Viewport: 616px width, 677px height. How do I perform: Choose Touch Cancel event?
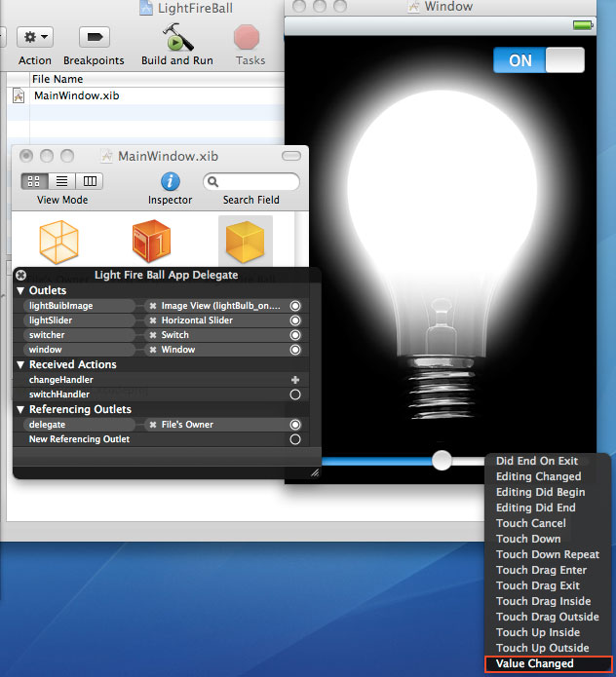pos(531,523)
